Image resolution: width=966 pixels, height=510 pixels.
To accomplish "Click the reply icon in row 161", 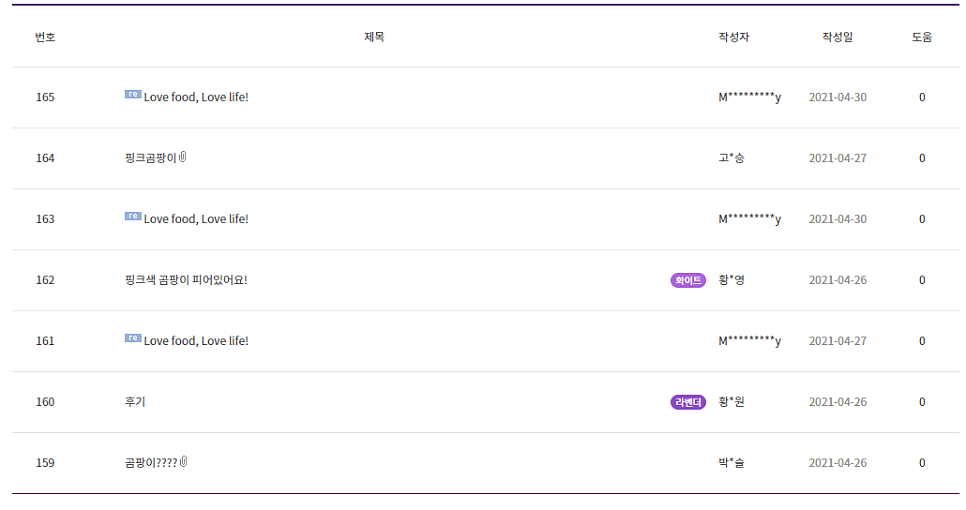I will [133, 338].
